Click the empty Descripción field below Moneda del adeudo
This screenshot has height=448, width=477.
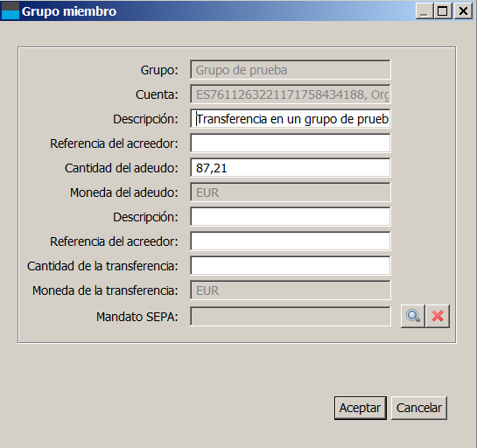291,216
